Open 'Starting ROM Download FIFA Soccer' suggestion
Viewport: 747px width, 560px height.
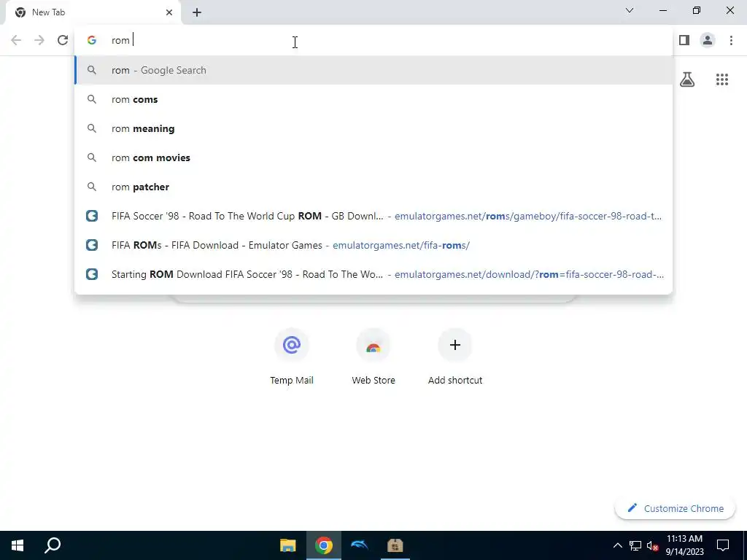[373, 274]
